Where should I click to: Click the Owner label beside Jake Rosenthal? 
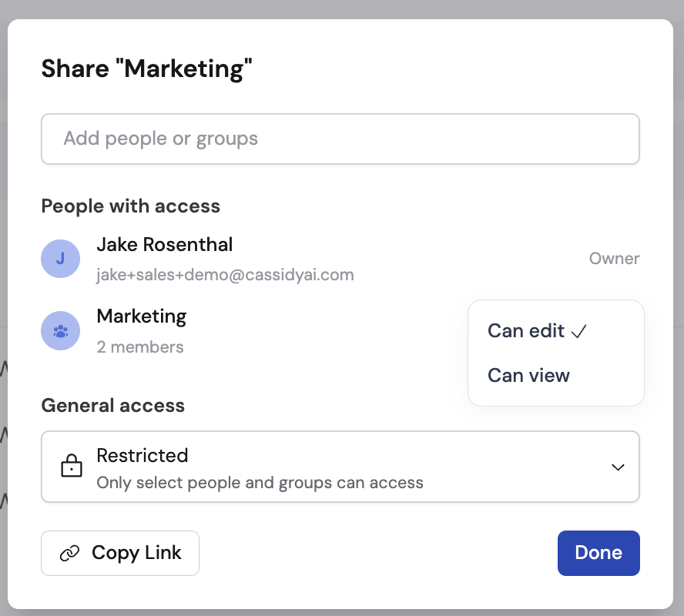tap(614, 259)
